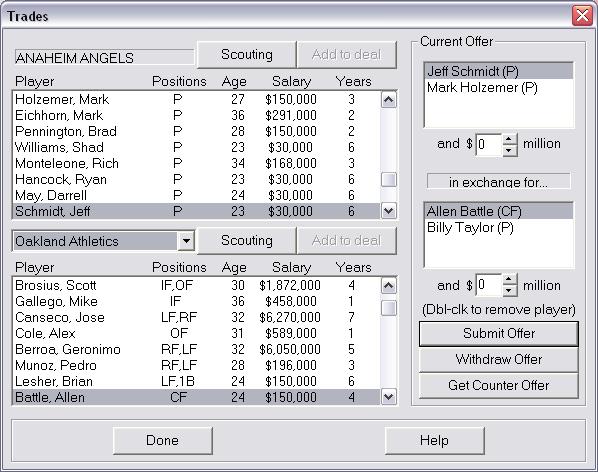Click down arrow of Athletics player list scrollbar
Image resolution: width=598 pixels, height=472 pixels.
(x=389, y=397)
